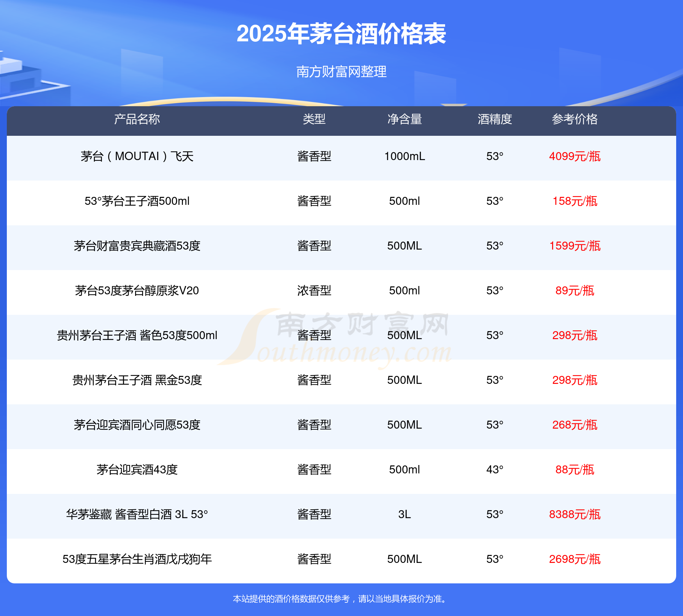Select the price "268元/瓶"
Viewport: 683px width, 616px height.
click(x=575, y=425)
